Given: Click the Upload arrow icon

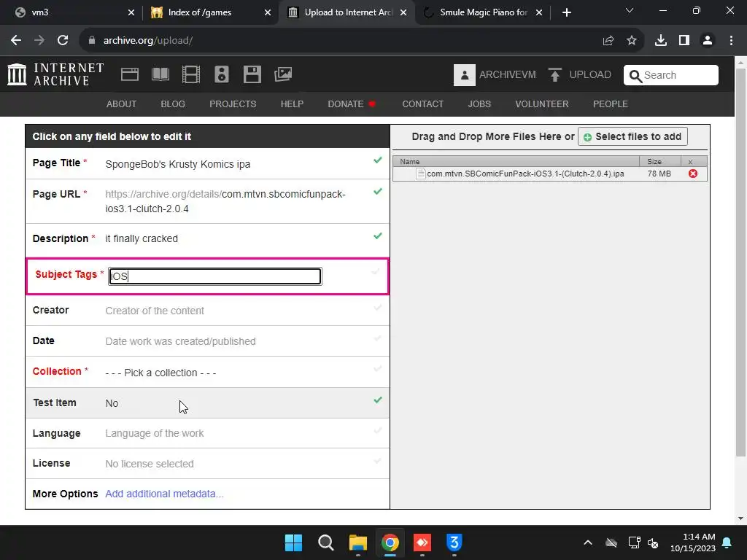Looking at the screenshot, I should (554, 75).
